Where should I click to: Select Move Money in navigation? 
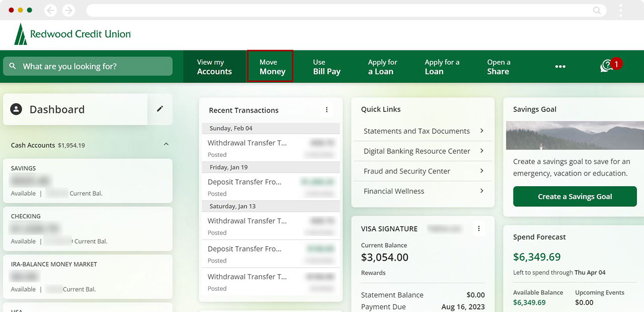[x=270, y=66]
